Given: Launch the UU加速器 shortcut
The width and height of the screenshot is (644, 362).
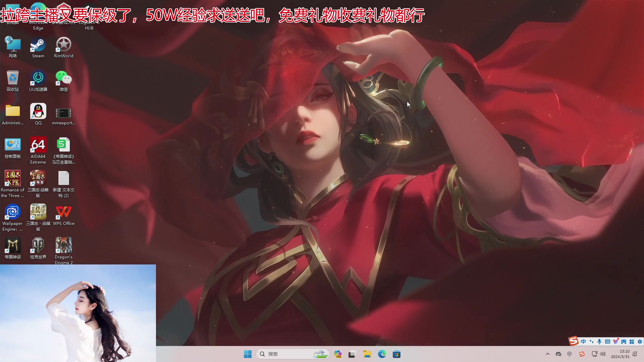Looking at the screenshot, I should pos(38,81).
